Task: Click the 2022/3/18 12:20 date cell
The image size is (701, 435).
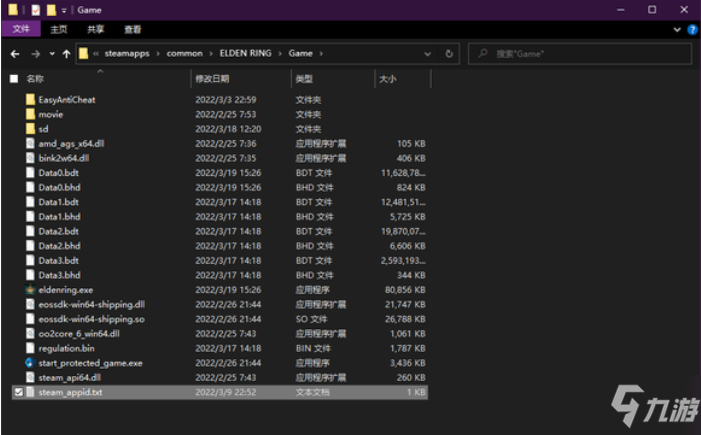Action: (x=228, y=129)
